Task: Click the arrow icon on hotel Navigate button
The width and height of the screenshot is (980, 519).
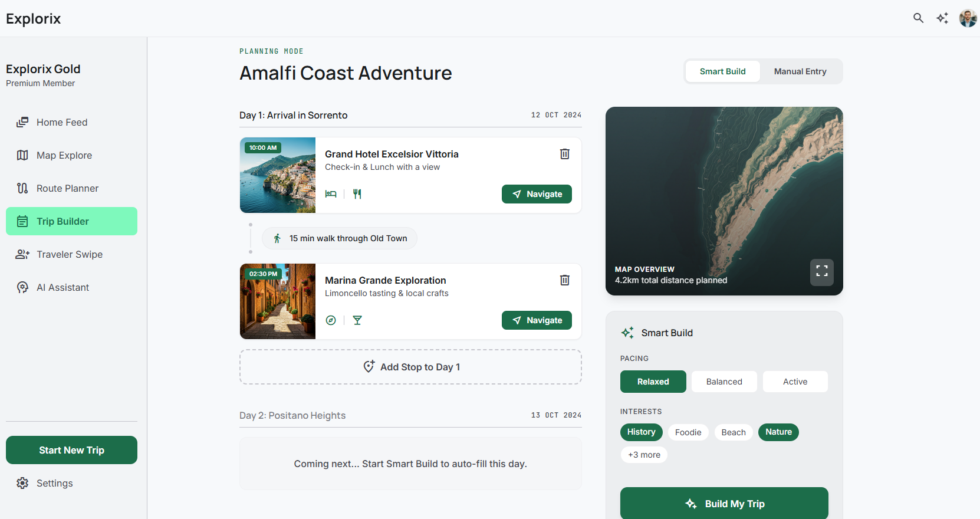Action: 517,194
